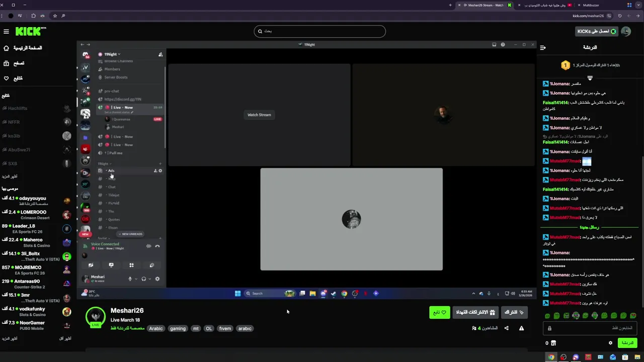Click the gift subscriptions button
Image resolution: width=644 pixels, height=362 pixels.
475,312
